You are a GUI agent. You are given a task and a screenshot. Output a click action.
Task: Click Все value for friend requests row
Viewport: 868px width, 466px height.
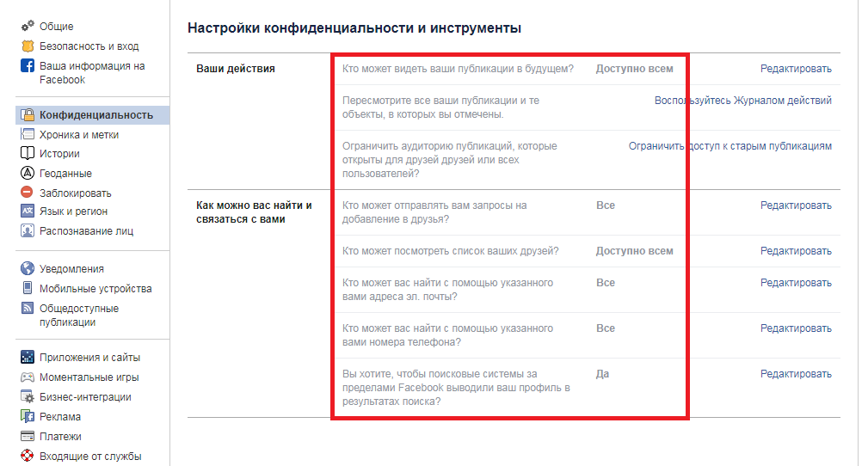pos(606,205)
